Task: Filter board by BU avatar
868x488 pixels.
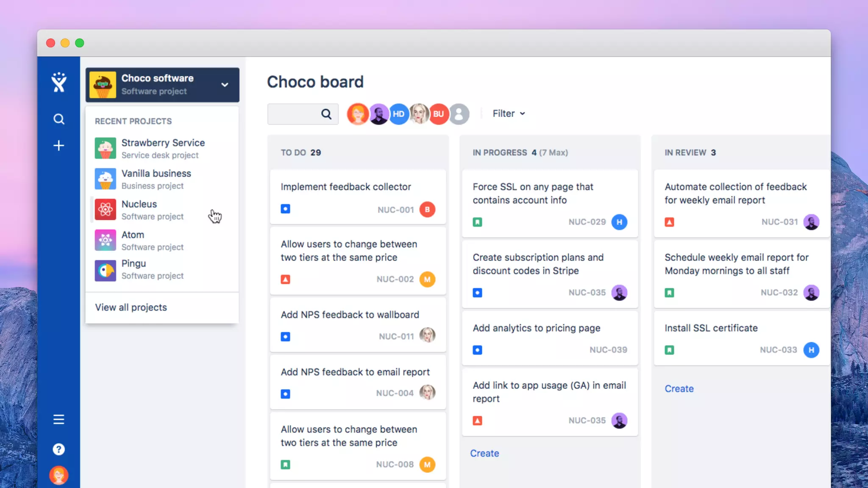Action: (439, 114)
